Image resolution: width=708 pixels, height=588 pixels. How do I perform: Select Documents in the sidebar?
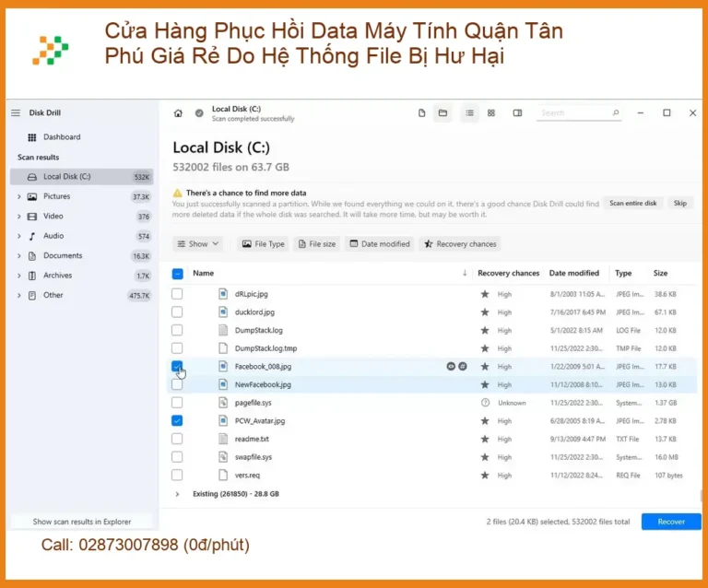[82, 256]
